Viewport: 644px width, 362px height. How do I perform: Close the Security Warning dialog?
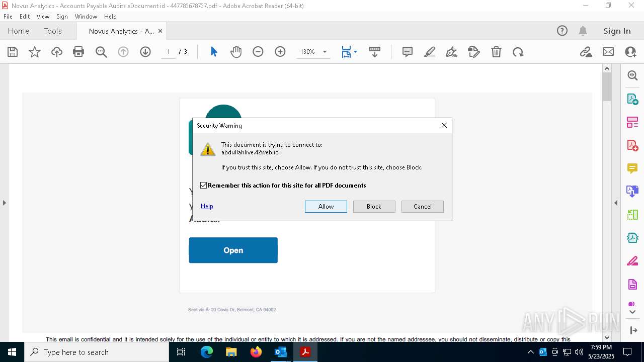click(444, 125)
